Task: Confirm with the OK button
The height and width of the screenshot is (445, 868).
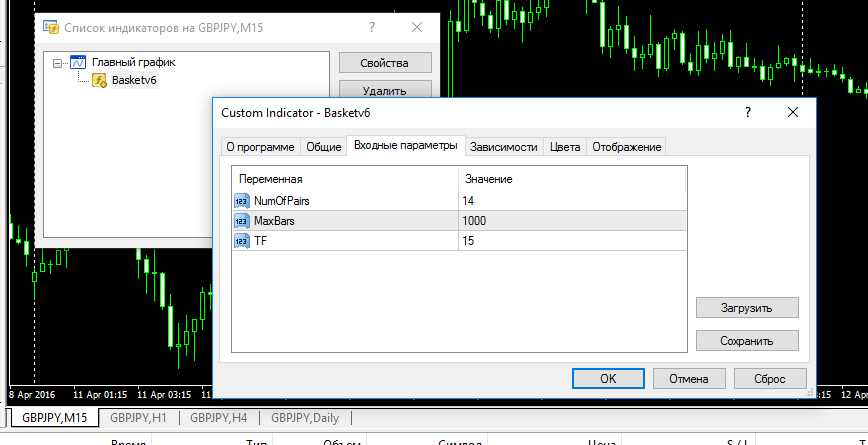Action: click(x=608, y=379)
